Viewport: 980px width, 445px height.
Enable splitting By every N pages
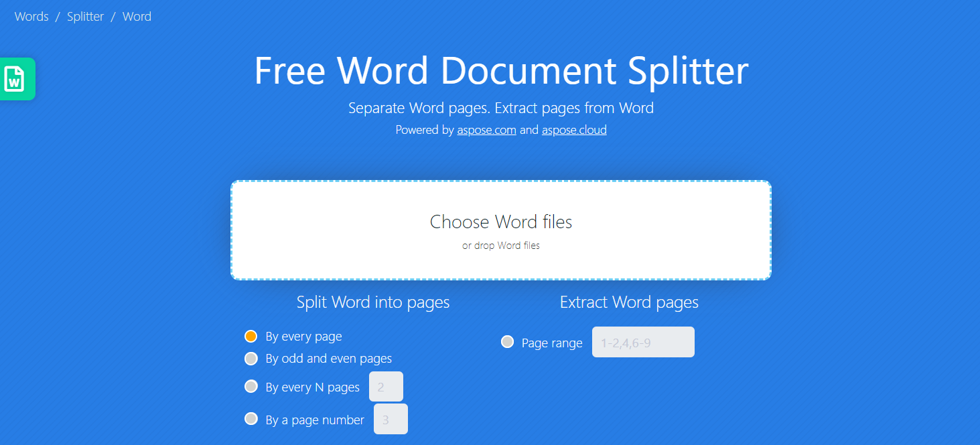click(x=251, y=386)
